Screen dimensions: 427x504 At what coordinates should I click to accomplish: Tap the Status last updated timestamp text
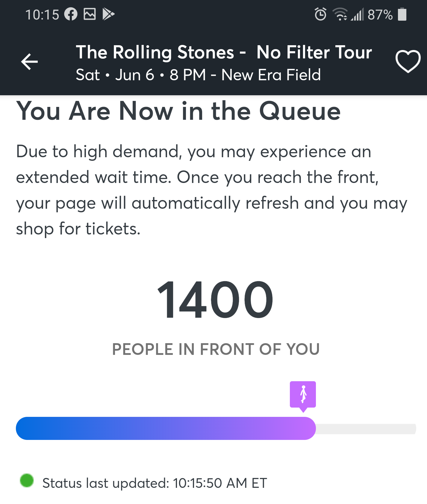pyautogui.click(x=155, y=483)
